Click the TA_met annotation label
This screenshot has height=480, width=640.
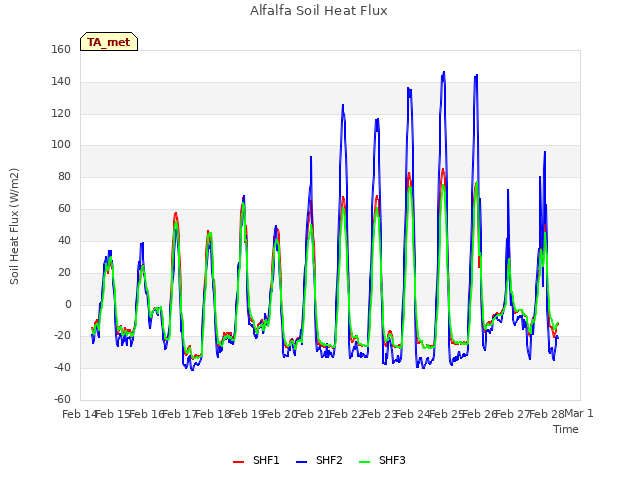(109, 42)
